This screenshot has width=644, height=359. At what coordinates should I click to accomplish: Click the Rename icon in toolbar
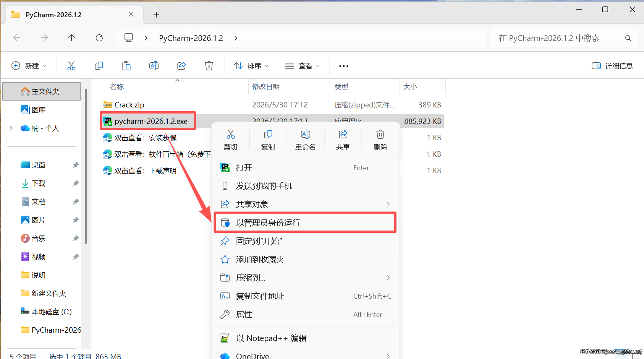154,66
